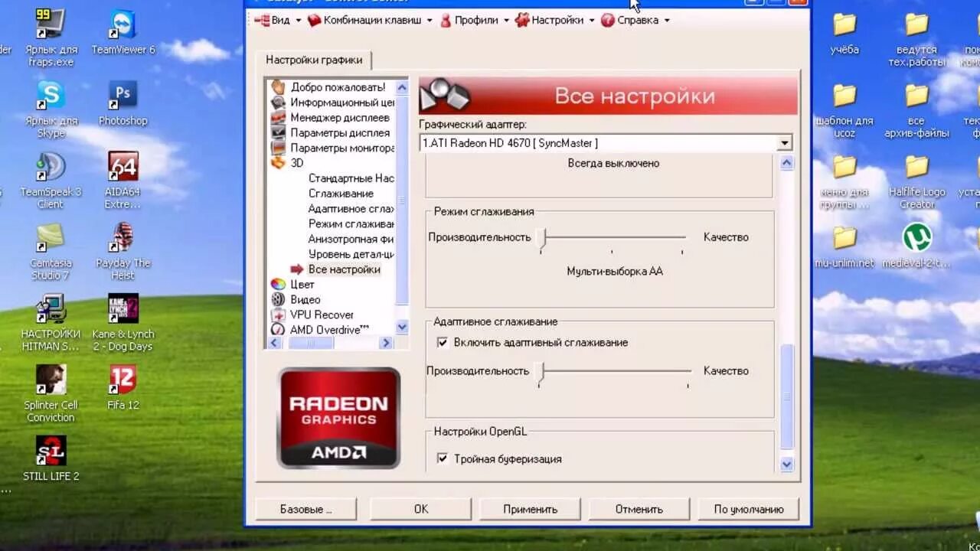Click settings panel scrollbar down arrow
The image size is (980, 551).
(x=786, y=464)
